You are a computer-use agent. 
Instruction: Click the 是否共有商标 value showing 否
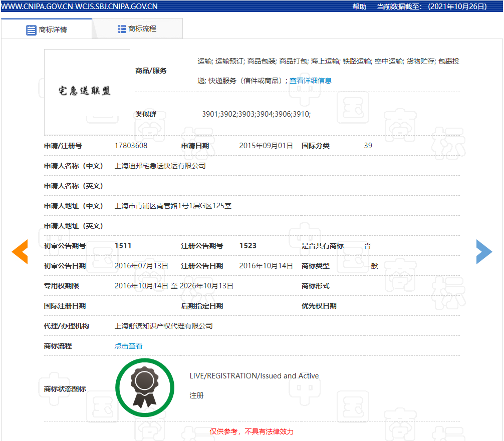(367, 246)
